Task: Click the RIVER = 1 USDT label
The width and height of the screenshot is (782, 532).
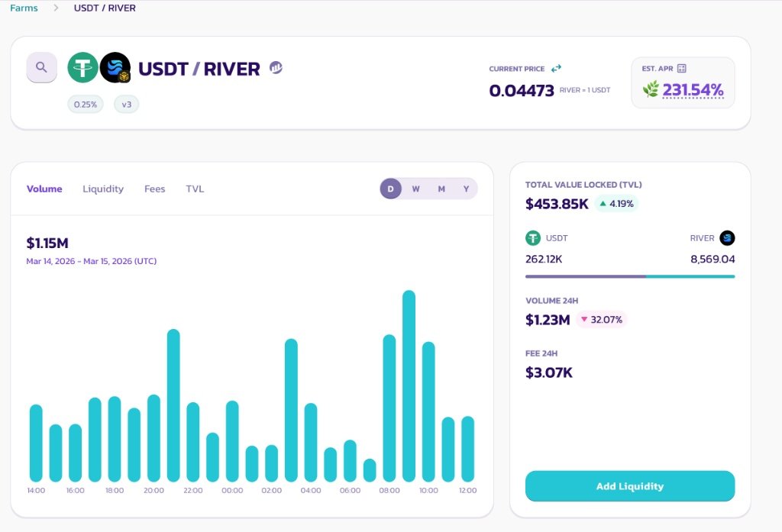Action: 585,90
